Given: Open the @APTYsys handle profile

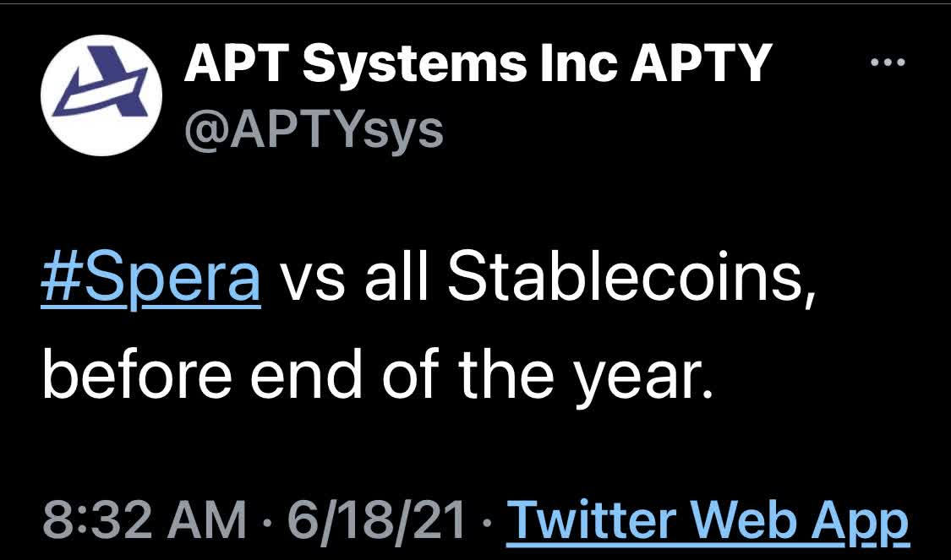Looking at the screenshot, I should click(x=314, y=128).
